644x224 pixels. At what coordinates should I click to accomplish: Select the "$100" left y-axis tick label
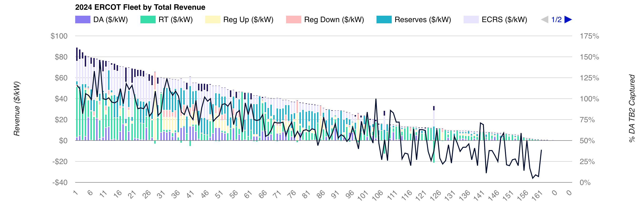click(59, 36)
